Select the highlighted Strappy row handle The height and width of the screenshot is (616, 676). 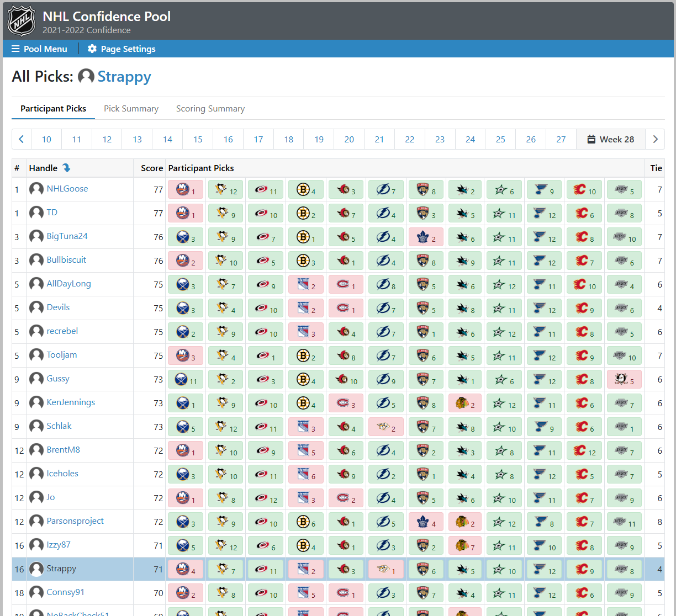click(61, 569)
